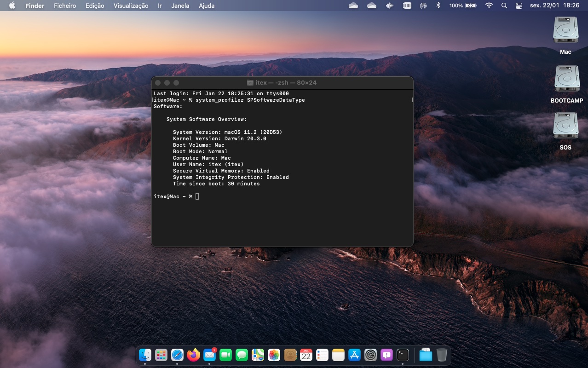
Task: Click the Computer Name: Mac line
Action: [x=202, y=158]
